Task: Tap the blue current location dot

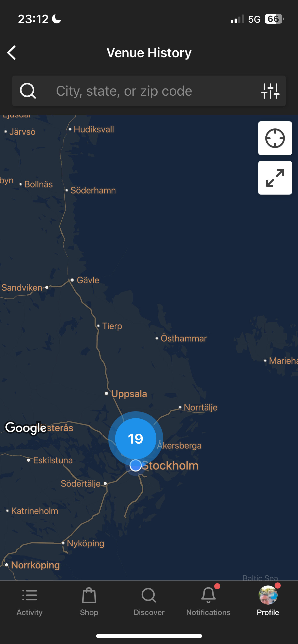Action: pyautogui.click(x=136, y=465)
